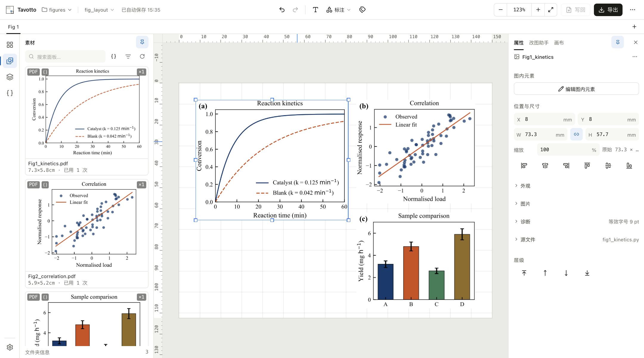644x358 pixels.
Task: Align selection vertical center
Action: [x=608, y=166]
